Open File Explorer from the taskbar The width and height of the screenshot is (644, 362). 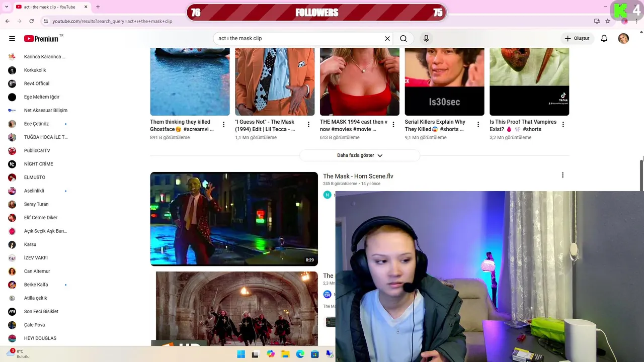[285, 354]
